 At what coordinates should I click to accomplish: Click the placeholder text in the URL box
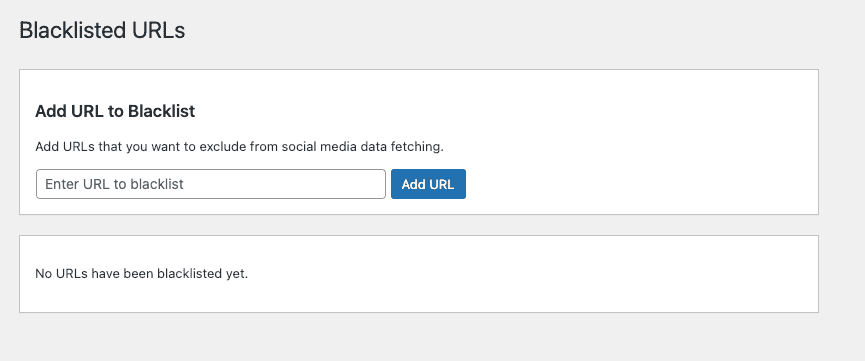point(114,184)
